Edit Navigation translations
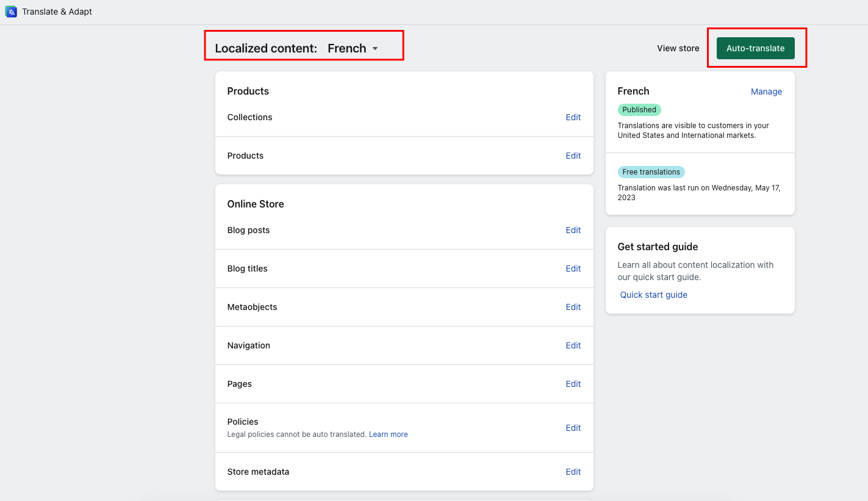The image size is (868, 501). (x=573, y=345)
